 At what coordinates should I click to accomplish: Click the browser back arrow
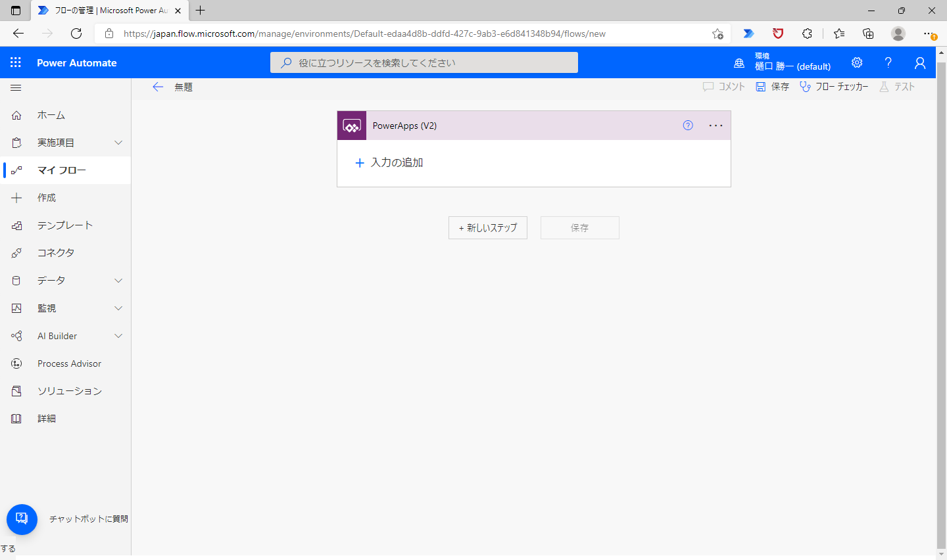tap(18, 34)
